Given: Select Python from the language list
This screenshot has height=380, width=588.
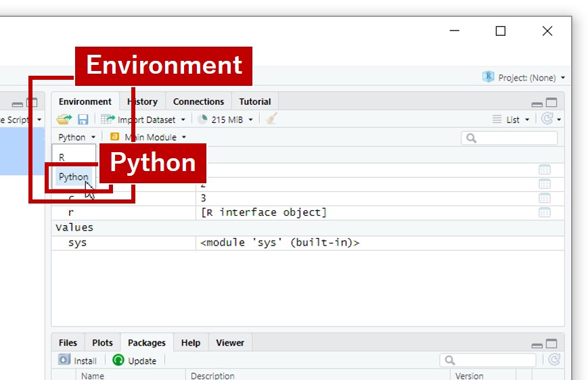Looking at the screenshot, I should point(73,177).
